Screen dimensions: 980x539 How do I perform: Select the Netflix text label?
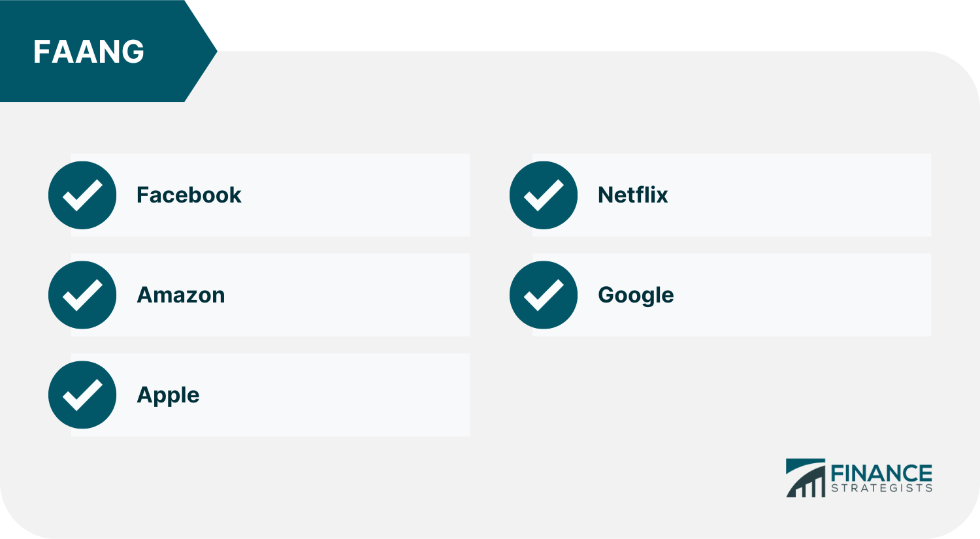[x=633, y=195]
